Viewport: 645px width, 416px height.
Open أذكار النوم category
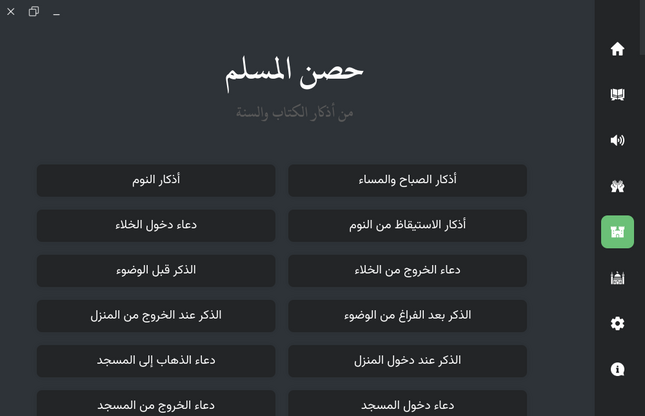(156, 181)
